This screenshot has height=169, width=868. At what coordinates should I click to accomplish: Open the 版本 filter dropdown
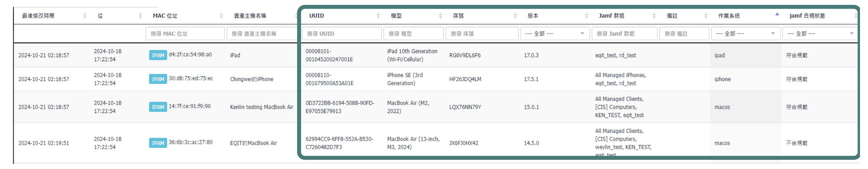pos(555,34)
